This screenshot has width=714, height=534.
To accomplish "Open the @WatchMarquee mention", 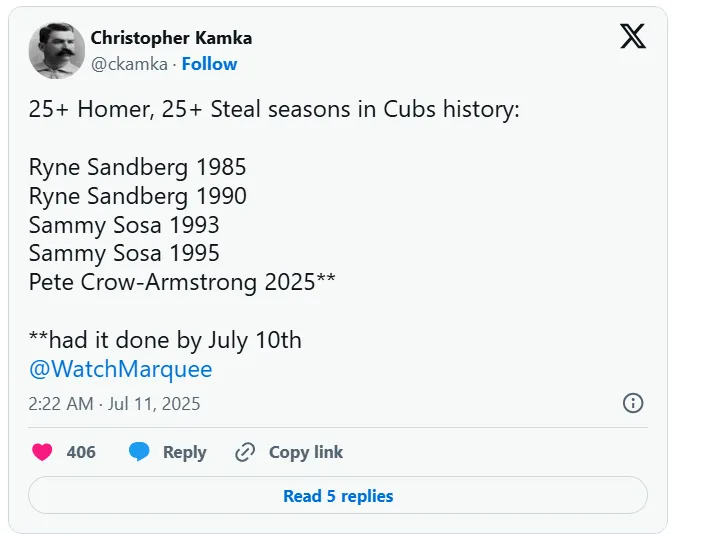I will [121, 369].
